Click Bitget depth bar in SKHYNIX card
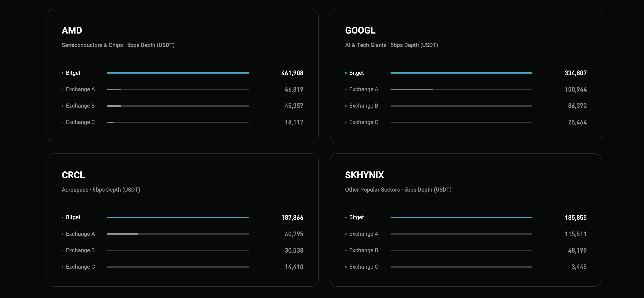 tap(461, 217)
